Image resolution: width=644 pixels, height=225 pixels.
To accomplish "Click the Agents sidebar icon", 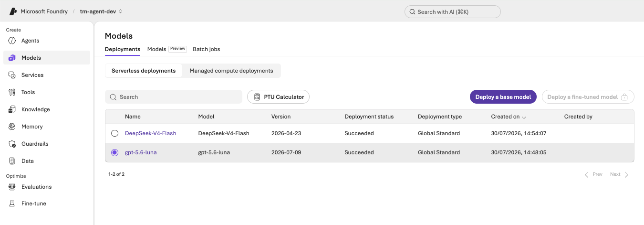I will (12, 41).
